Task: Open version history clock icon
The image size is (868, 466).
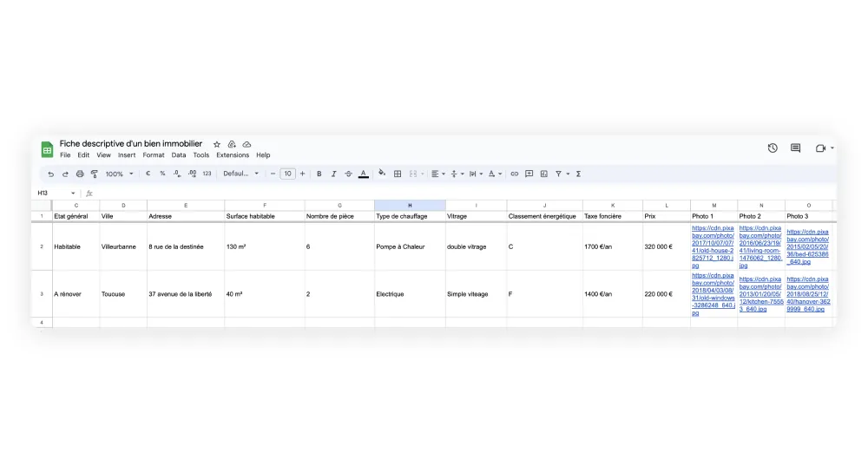Action: (x=773, y=148)
